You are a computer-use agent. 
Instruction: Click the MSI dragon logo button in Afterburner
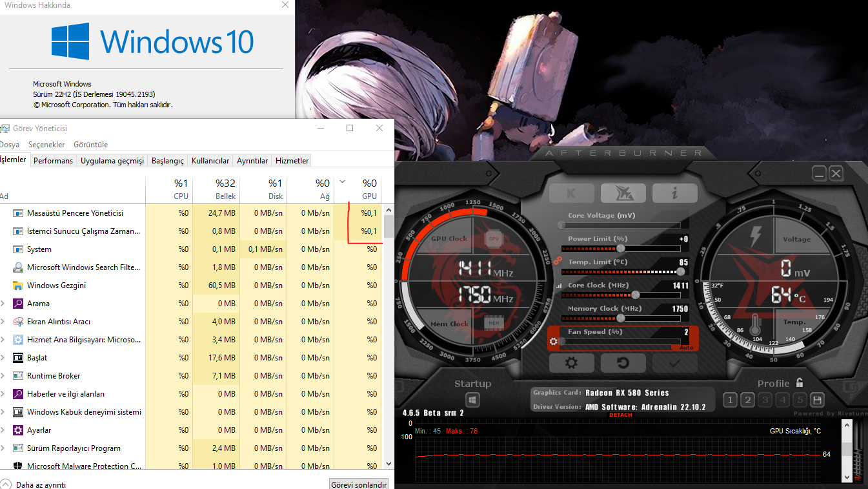623,192
